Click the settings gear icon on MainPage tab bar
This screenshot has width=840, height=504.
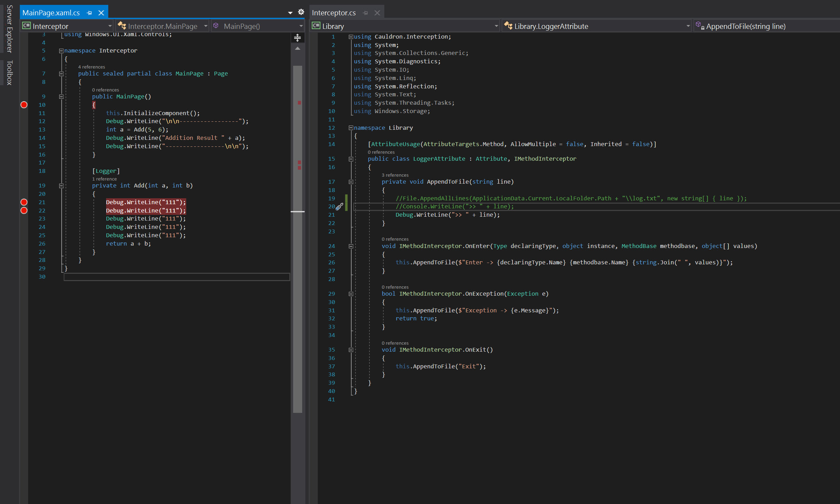(301, 12)
